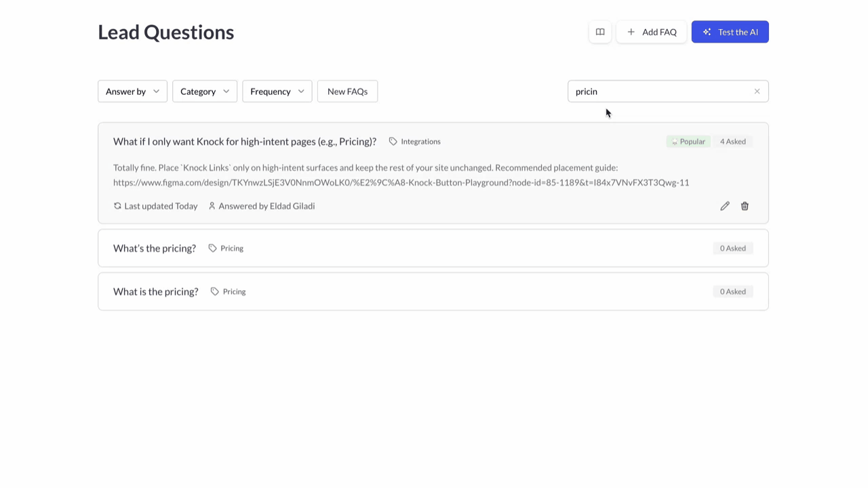
Task: Click the Popular badge on first FAQ
Action: click(x=688, y=142)
